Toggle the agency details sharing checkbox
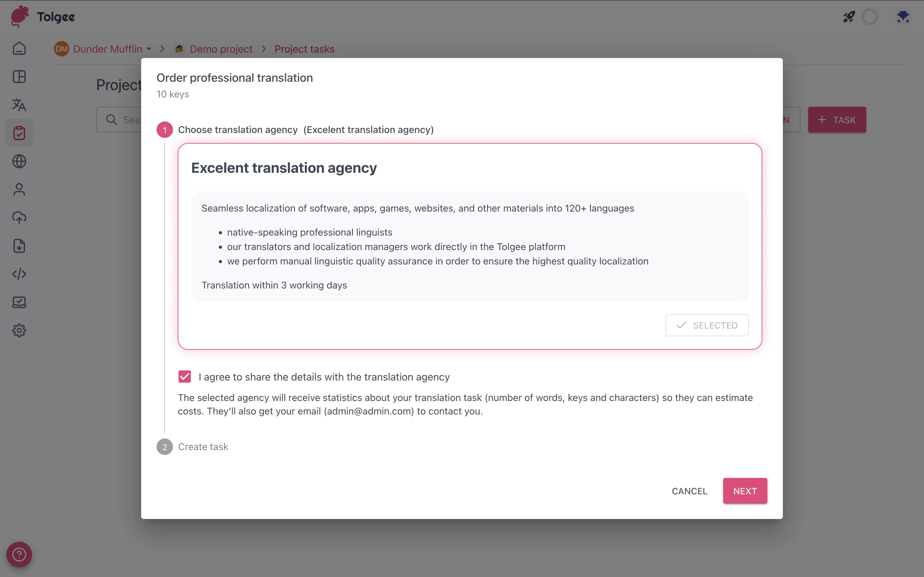The image size is (924, 577). (184, 376)
